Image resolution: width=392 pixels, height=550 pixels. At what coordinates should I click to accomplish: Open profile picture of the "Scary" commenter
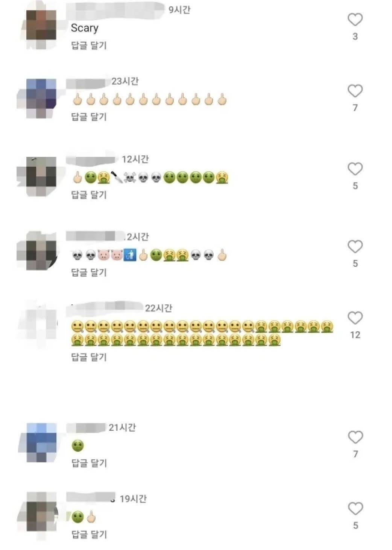(x=41, y=25)
